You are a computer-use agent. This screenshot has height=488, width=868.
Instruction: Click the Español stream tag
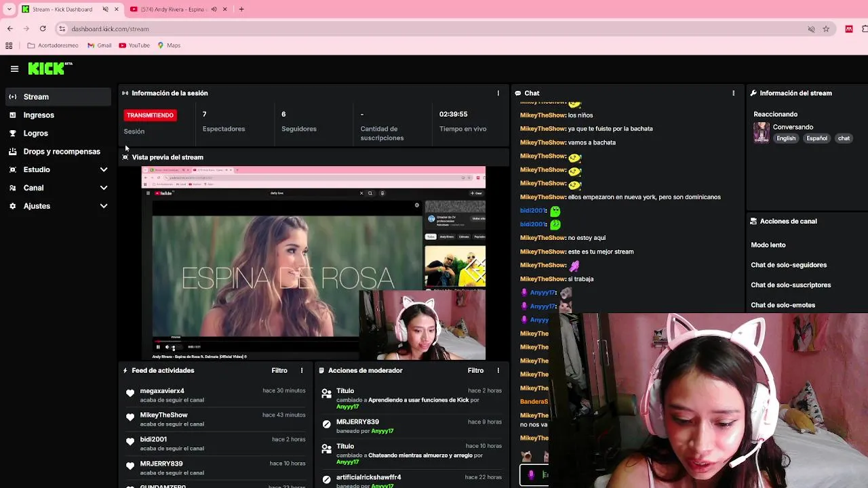click(x=816, y=138)
